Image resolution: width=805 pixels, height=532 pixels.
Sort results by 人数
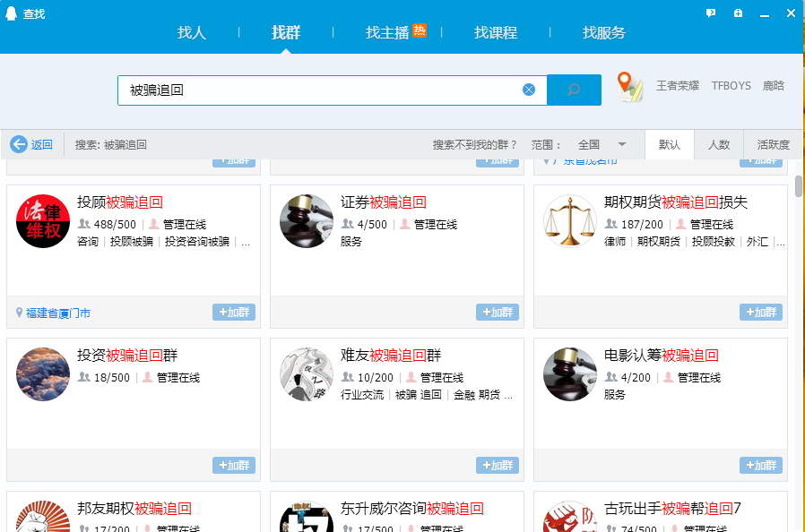coord(719,144)
